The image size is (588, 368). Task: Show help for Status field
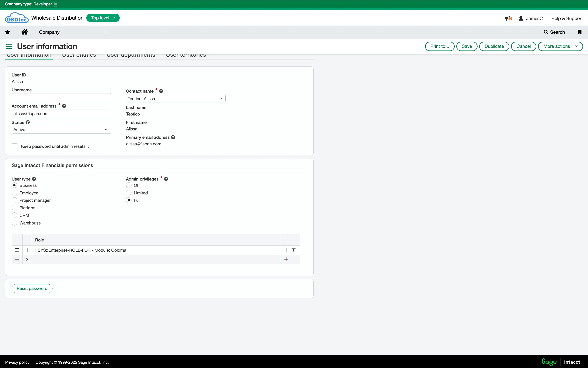click(28, 122)
